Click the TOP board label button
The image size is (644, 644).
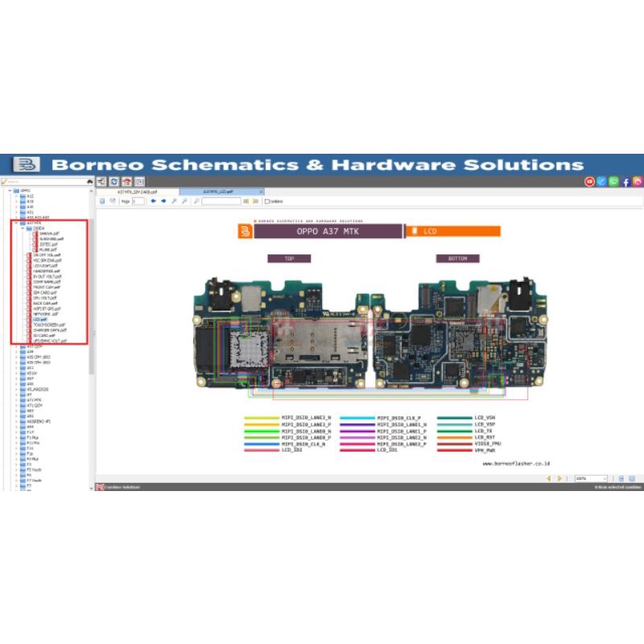(288, 258)
